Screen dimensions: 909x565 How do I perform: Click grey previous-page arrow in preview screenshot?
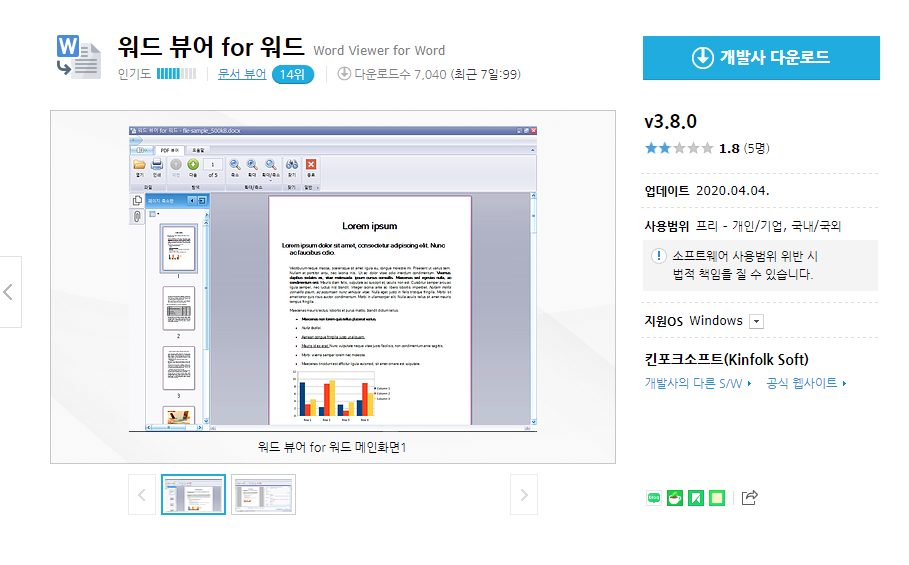tap(176, 167)
